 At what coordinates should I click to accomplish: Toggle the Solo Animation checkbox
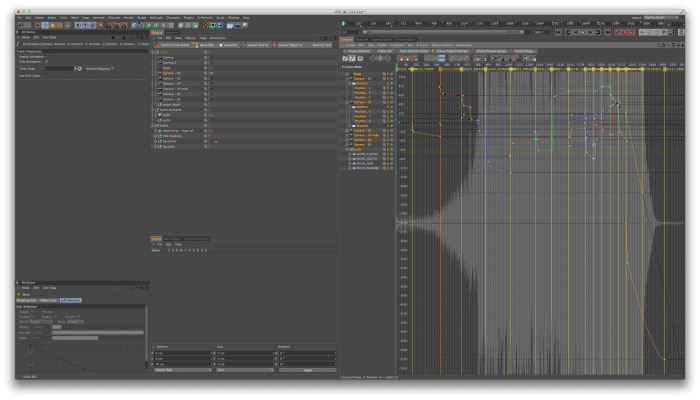[x=46, y=62]
